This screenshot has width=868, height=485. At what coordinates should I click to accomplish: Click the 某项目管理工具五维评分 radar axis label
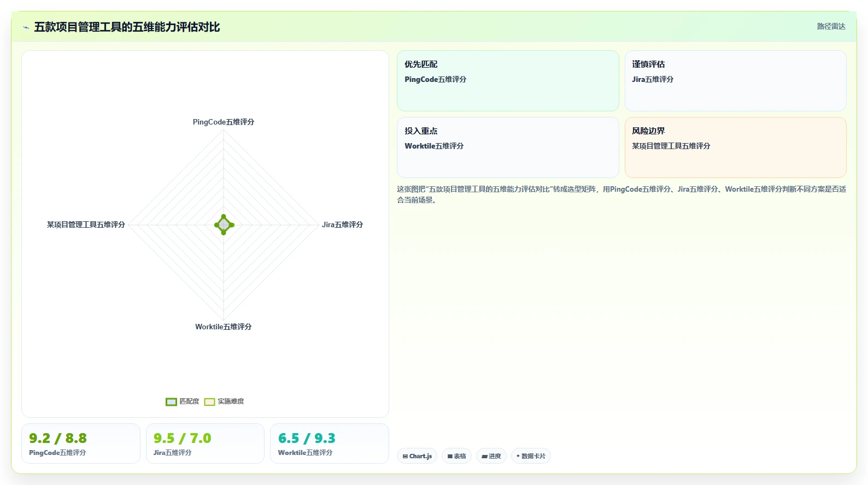click(x=86, y=224)
